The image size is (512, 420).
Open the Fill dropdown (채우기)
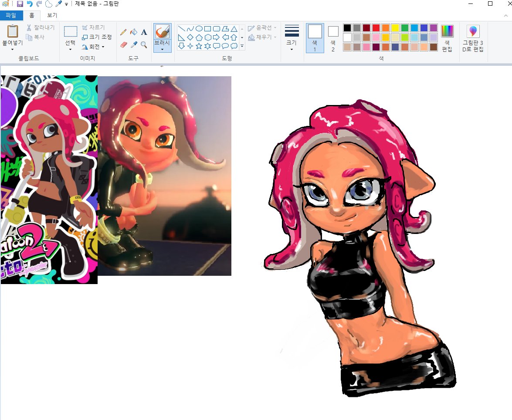262,37
